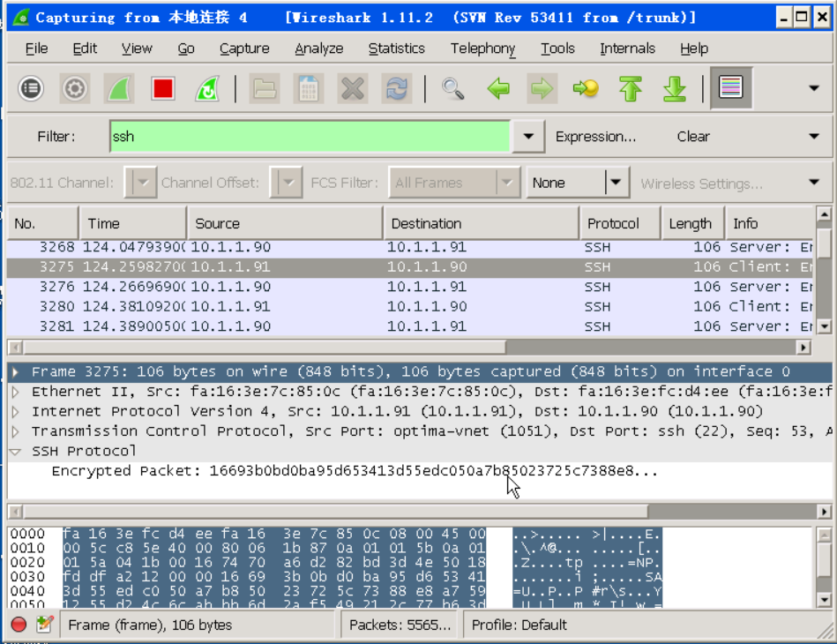837x644 pixels.
Task: Open the 802.11 Channel dropdown
Action: (140, 183)
